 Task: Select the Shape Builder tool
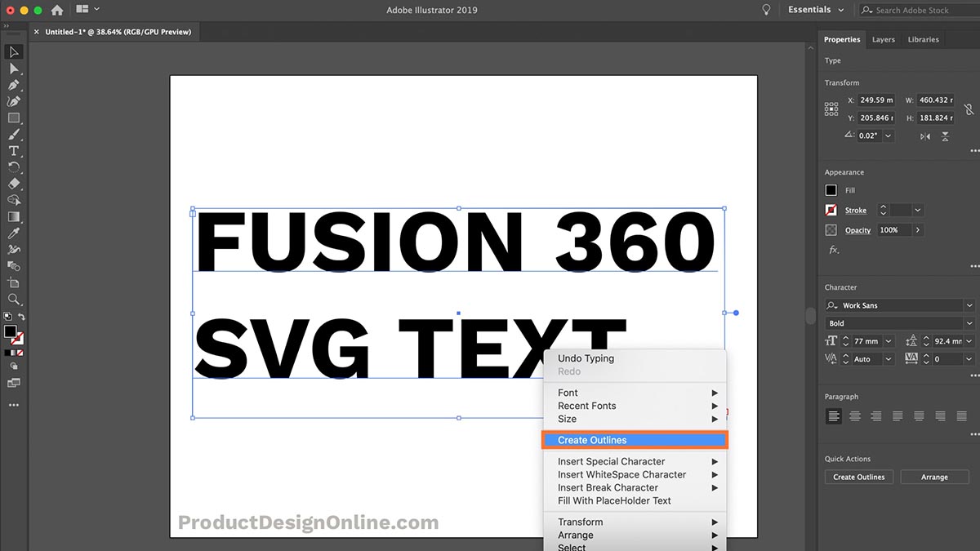[14, 200]
